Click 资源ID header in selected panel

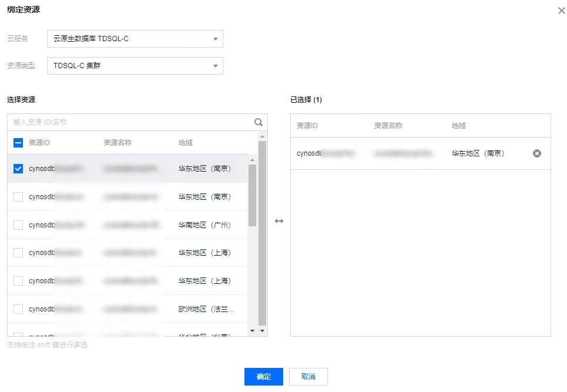coord(307,126)
